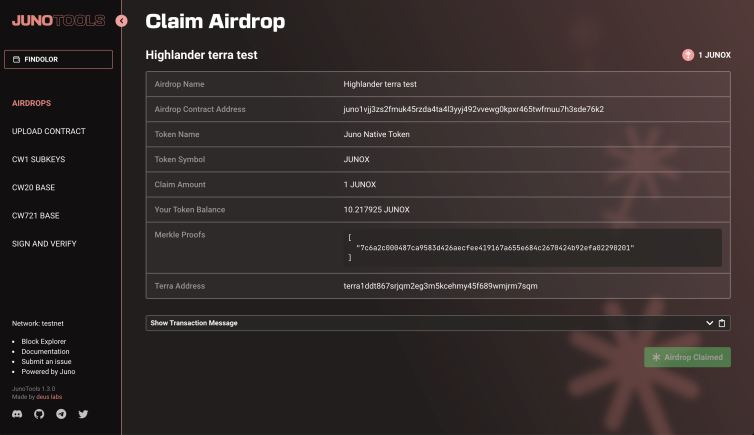Click the wallet icon in FINDOLOR button
The width and height of the screenshot is (754, 435).
point(16,60)
